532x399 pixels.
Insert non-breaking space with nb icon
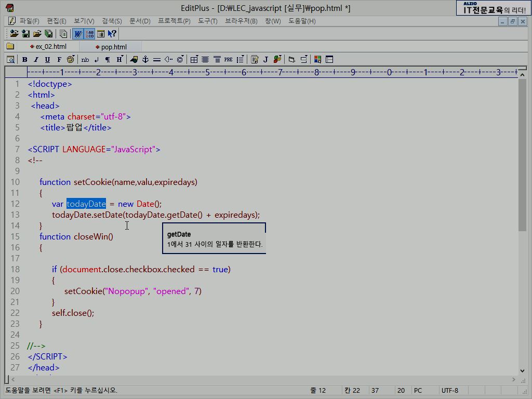coord(85,60)
